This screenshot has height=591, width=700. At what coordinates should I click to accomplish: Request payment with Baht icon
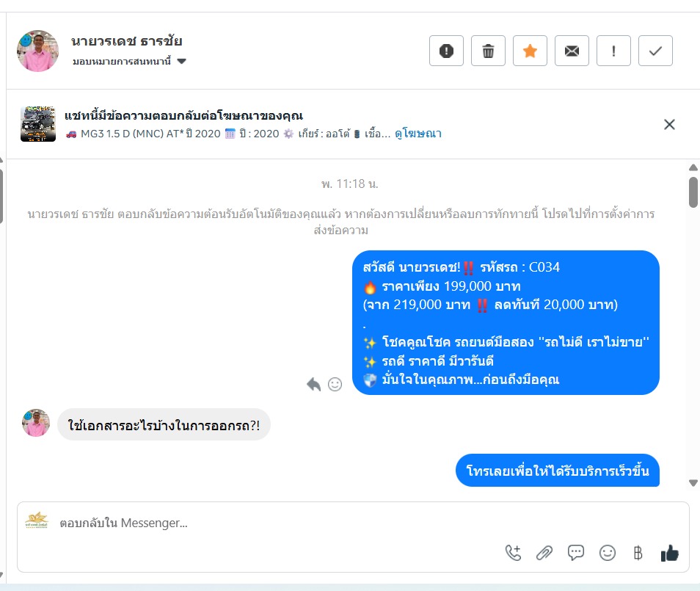[x=638, y=553]
